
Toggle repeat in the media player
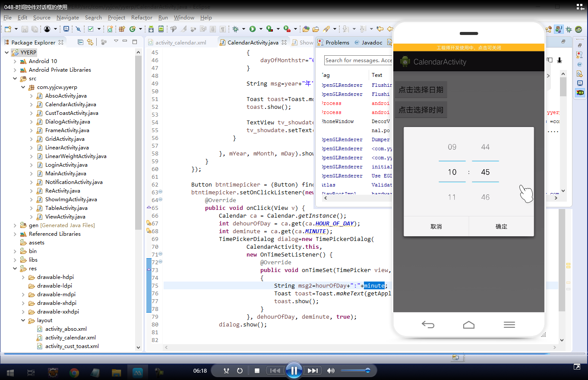click(240, 370)
